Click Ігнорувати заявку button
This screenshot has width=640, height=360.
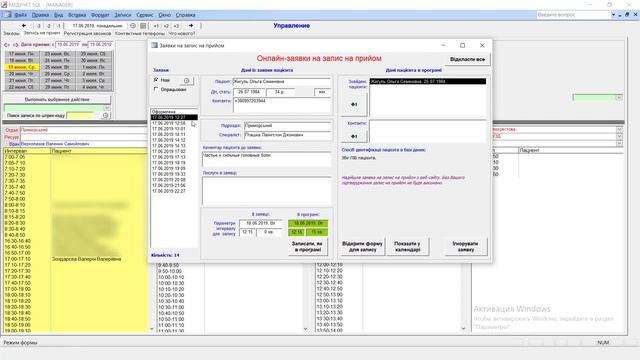[466, 247]
